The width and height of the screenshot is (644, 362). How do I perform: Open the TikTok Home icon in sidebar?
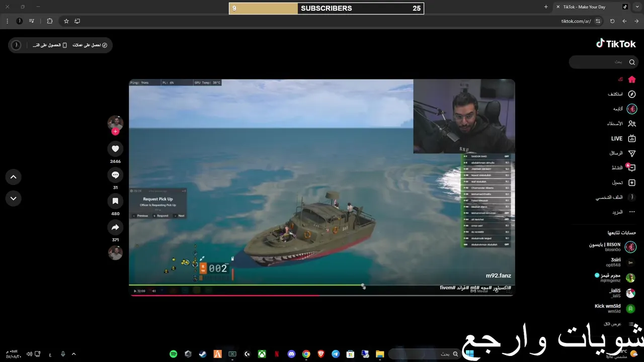632,79
